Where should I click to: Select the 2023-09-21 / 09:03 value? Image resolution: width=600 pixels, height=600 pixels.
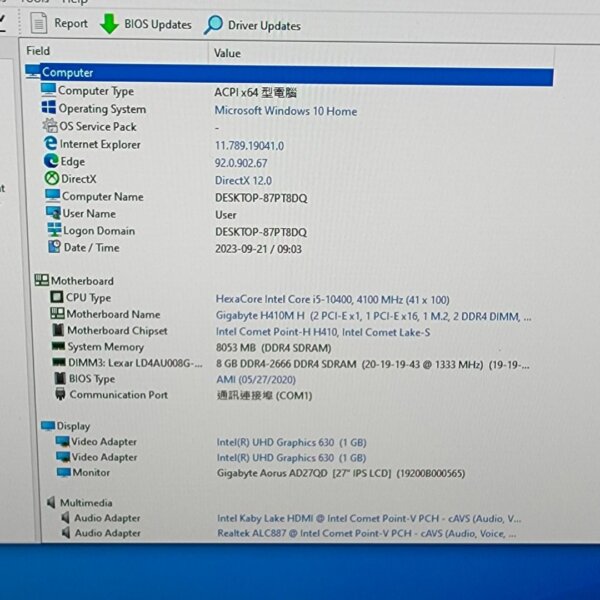point(258,249)
